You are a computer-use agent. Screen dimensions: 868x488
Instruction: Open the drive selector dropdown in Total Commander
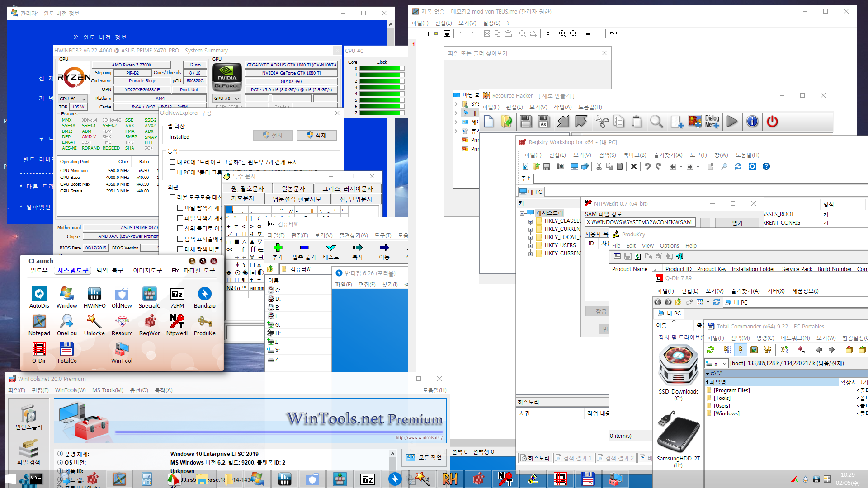click(717, 363)
